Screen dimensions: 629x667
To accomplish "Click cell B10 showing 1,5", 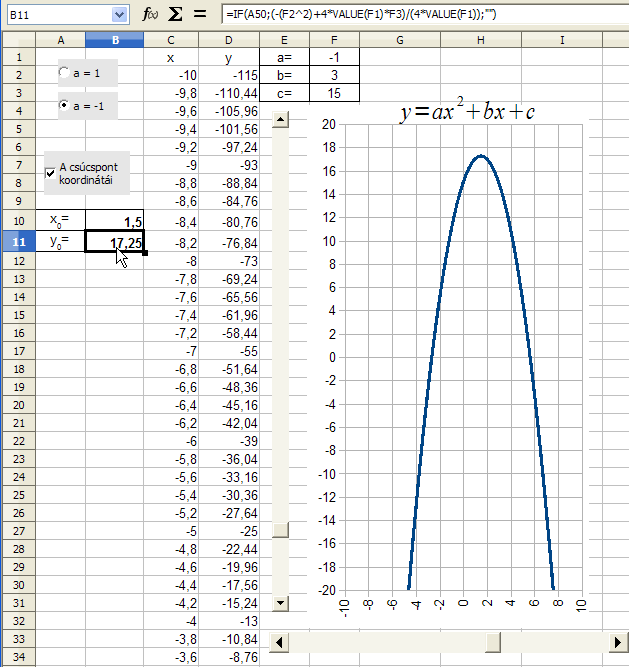I will pyautogui.click(x=115, y=220).
